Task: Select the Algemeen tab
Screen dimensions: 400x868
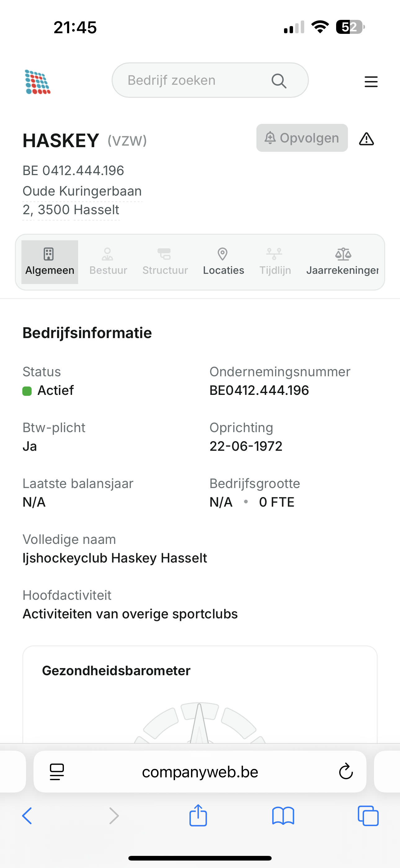Action: click(50, 262)
